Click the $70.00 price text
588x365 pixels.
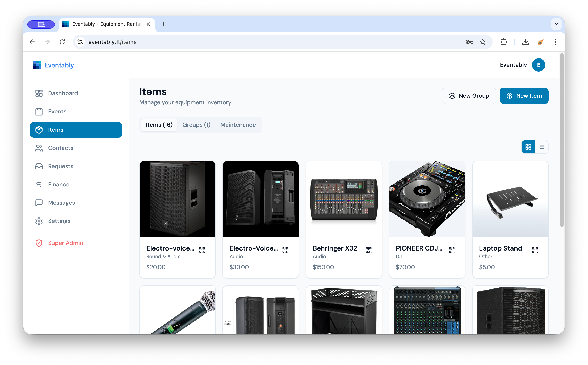coord(405,267)
